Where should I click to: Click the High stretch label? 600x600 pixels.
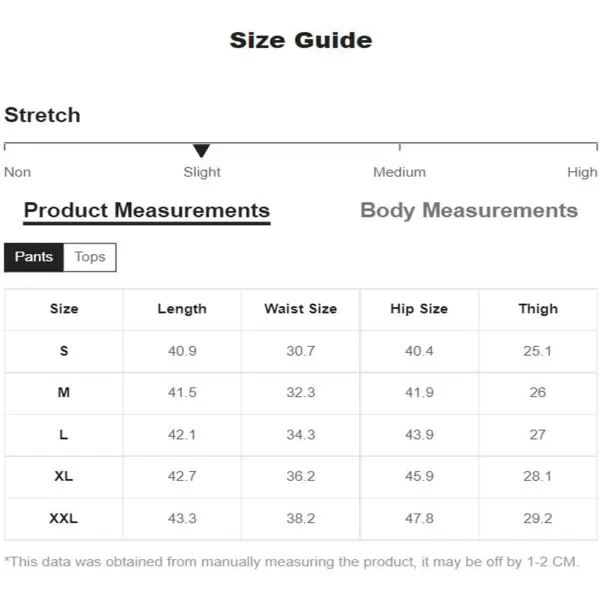tap(582, 172)
